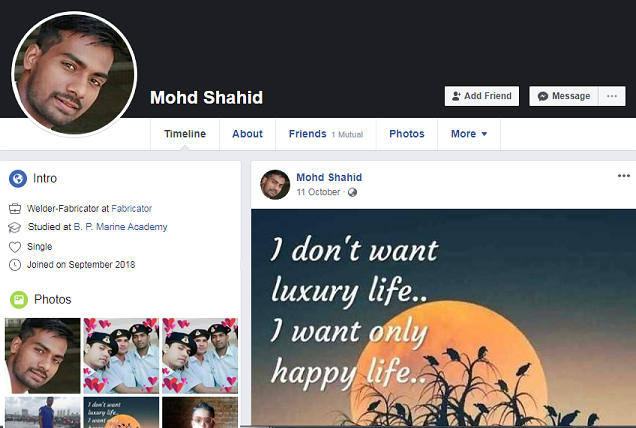Open Message chat with Mohd Shahid
The width and height of the screenshot is (636, 428).
pyautogui.click(x=564, y=96)
